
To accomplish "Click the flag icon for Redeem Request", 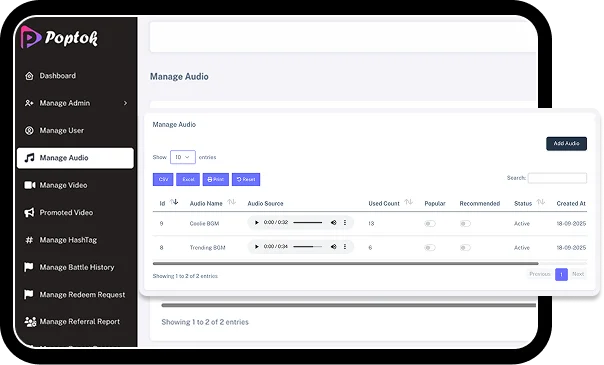I will click(29, 295).
